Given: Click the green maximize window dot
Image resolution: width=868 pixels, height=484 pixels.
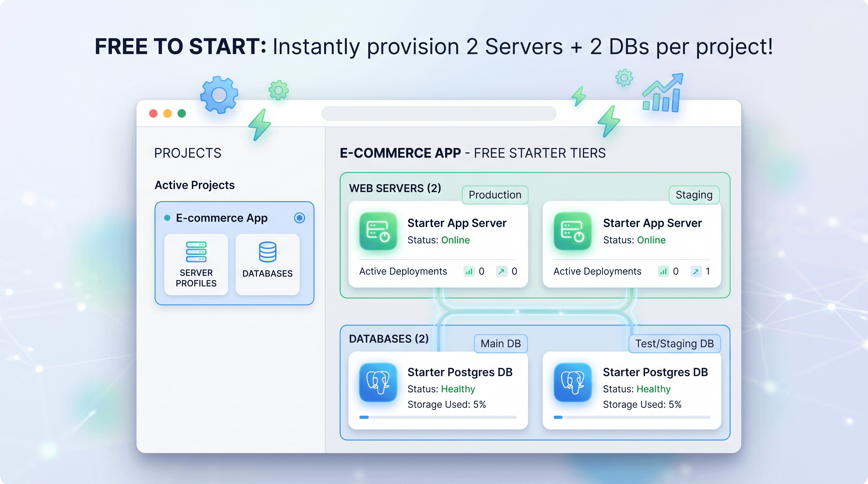Looking at the screenshot, I should point(182,113).
